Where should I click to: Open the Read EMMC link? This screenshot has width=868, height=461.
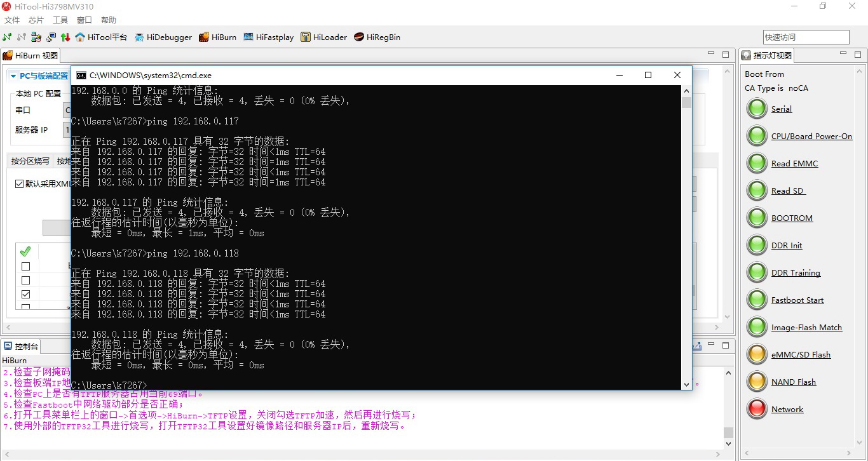click(794, 164)
